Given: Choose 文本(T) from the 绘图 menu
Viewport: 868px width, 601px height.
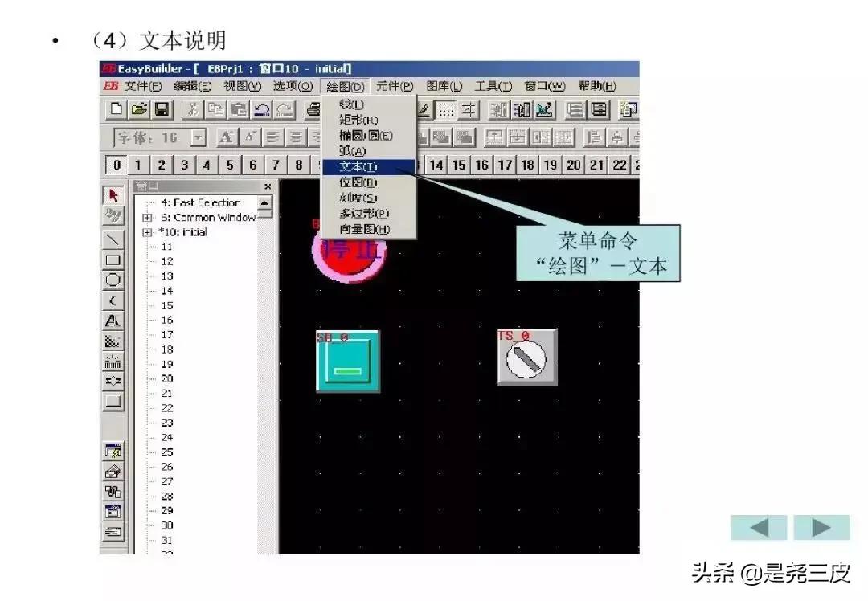Looking at the screenshot, I should click(x=358, y=167).
